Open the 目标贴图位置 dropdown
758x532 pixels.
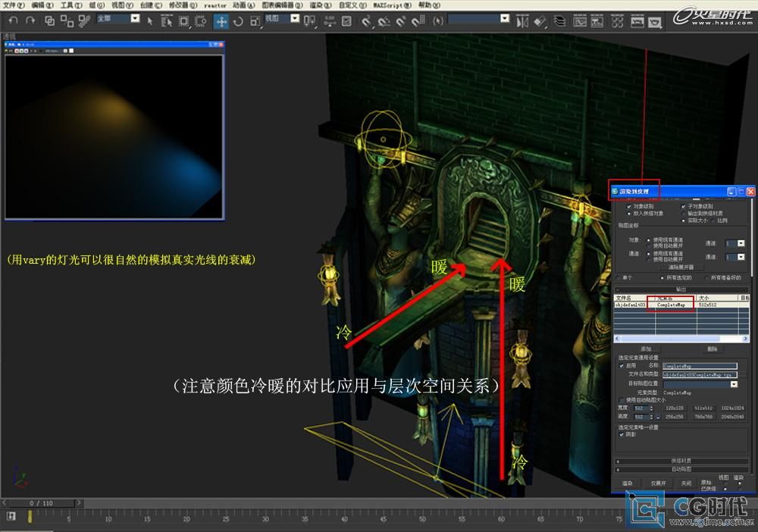click(734, 384)
